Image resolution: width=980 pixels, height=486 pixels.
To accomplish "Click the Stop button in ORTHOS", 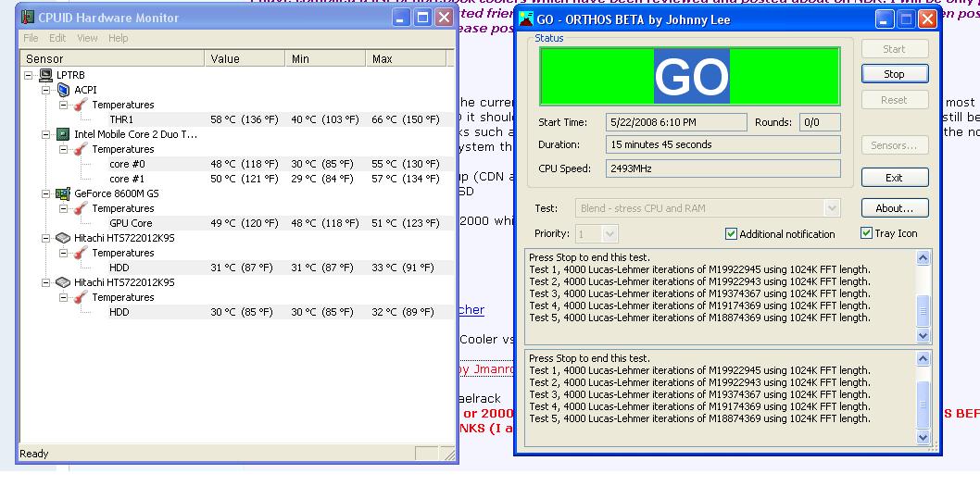I will coord(895,74).
